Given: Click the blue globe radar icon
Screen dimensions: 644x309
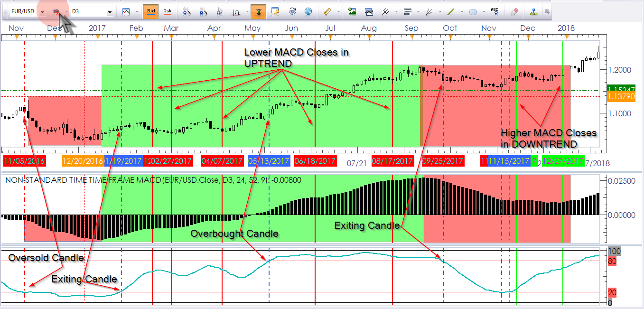Looking at the screenshot, I should pos(308,11).
